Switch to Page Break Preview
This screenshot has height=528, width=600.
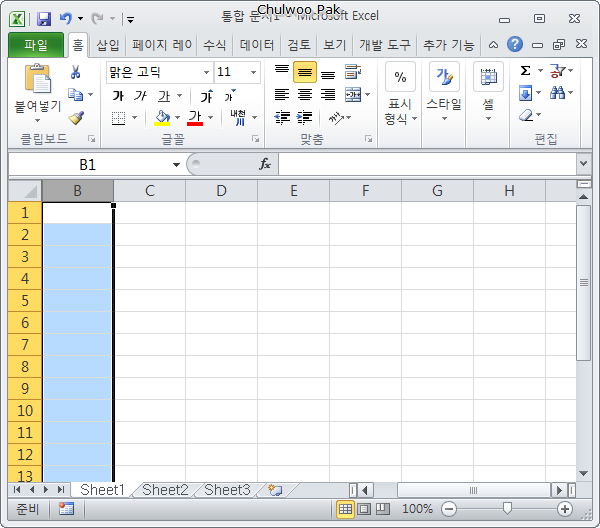[383, 509]
